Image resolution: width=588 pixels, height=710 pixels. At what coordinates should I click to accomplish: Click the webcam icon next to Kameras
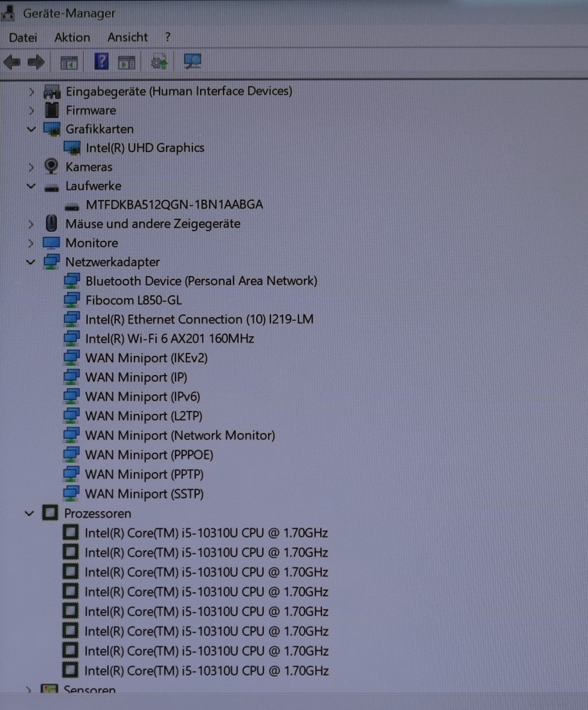(x=51, y=166)
